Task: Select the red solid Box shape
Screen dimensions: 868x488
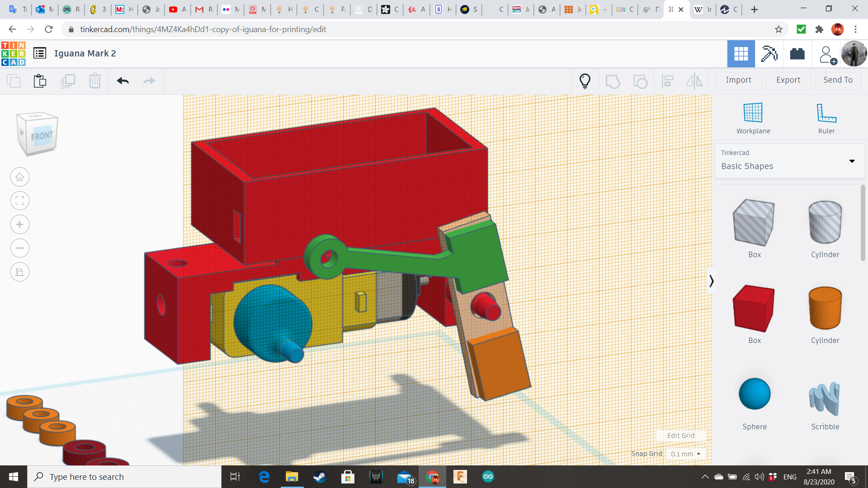Action: click(754, 309)
